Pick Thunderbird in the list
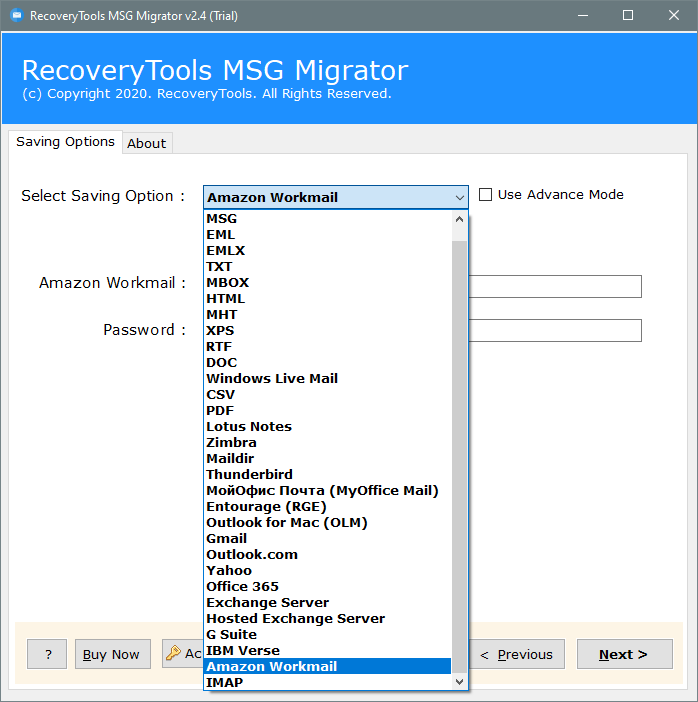The height and width of the screenshot is (702, 698). click(x=328, y=475)
